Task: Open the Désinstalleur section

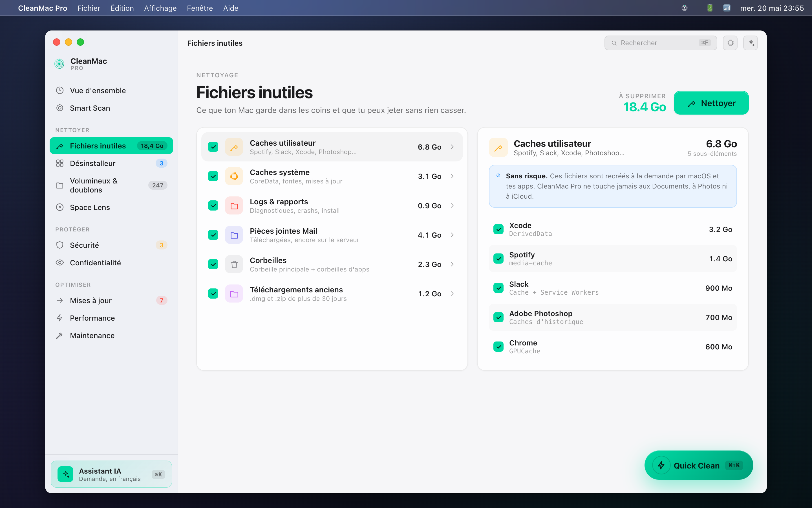Action: pyautogui.click(x=111, y=163)
